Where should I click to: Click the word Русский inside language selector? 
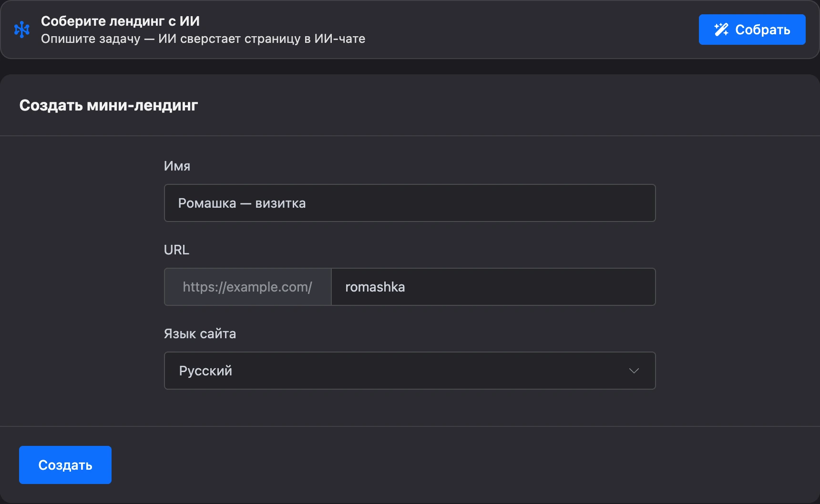(205, 371)
